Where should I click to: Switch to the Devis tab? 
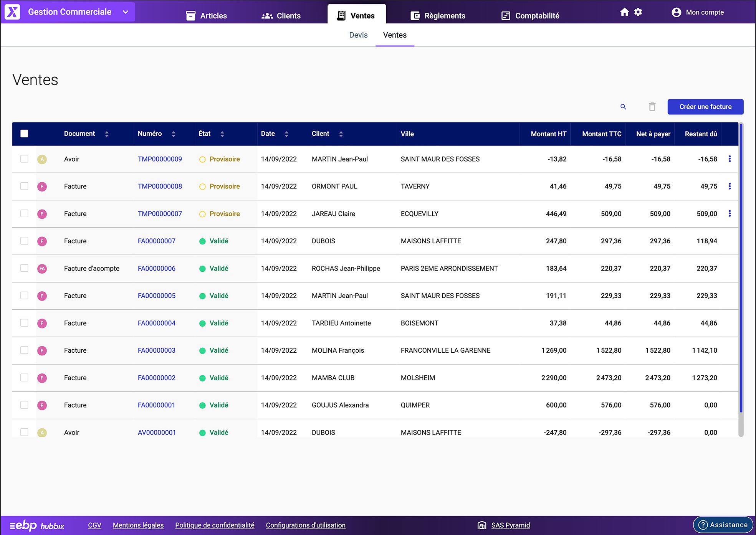[x=358, y=35]
